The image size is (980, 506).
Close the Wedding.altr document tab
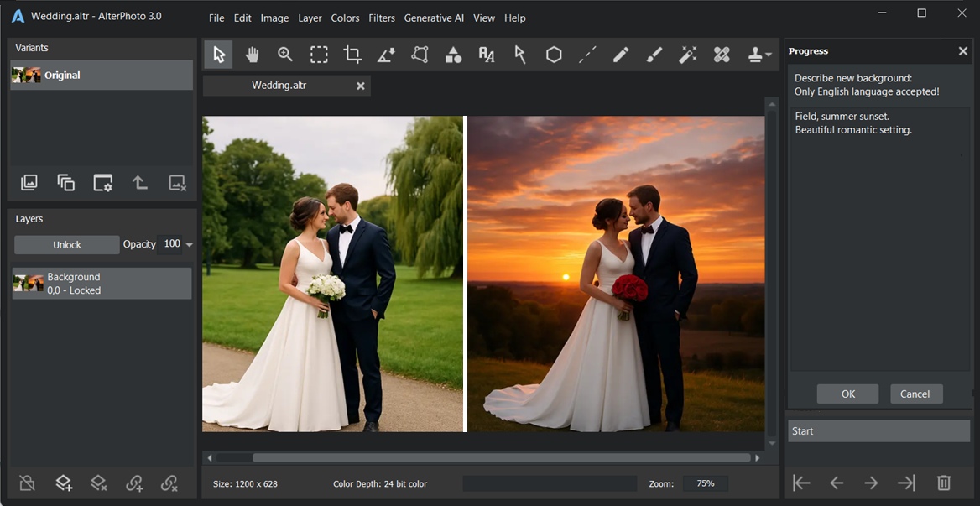[361, 85]
